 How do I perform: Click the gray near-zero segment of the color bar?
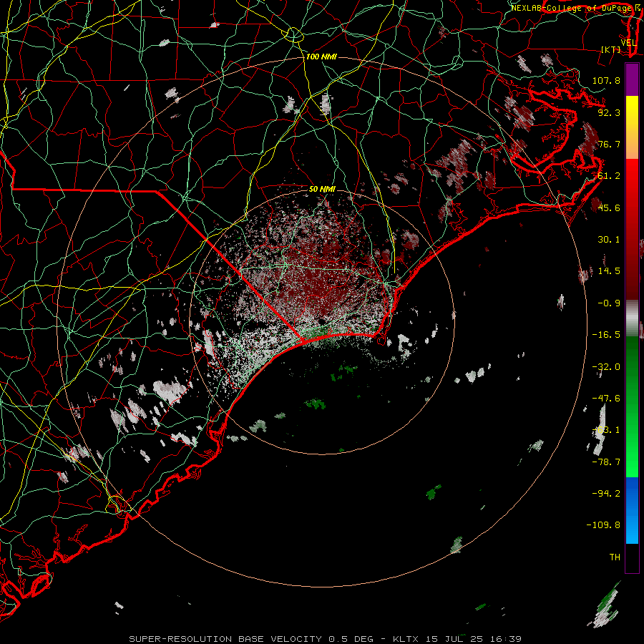[632, 318]
